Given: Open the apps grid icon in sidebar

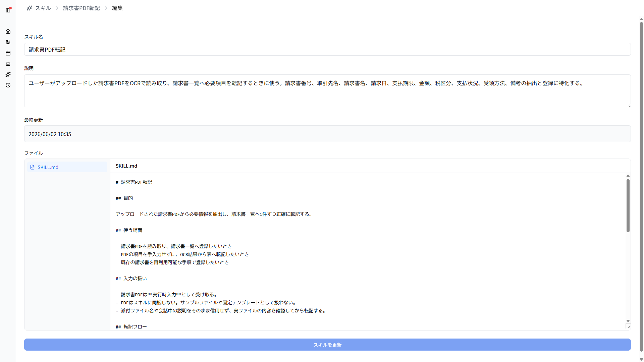Looking at the screenshot, I should pyautogui.click(x=8, y=42).
